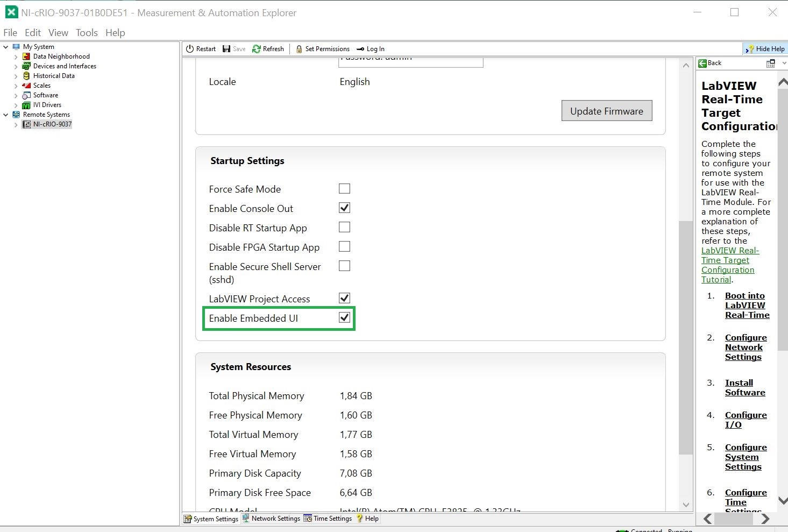Uncheck the Enable Console Out checkbox
Image resolution: width=788 pixels, height=532 pixels.
point(344,208)
